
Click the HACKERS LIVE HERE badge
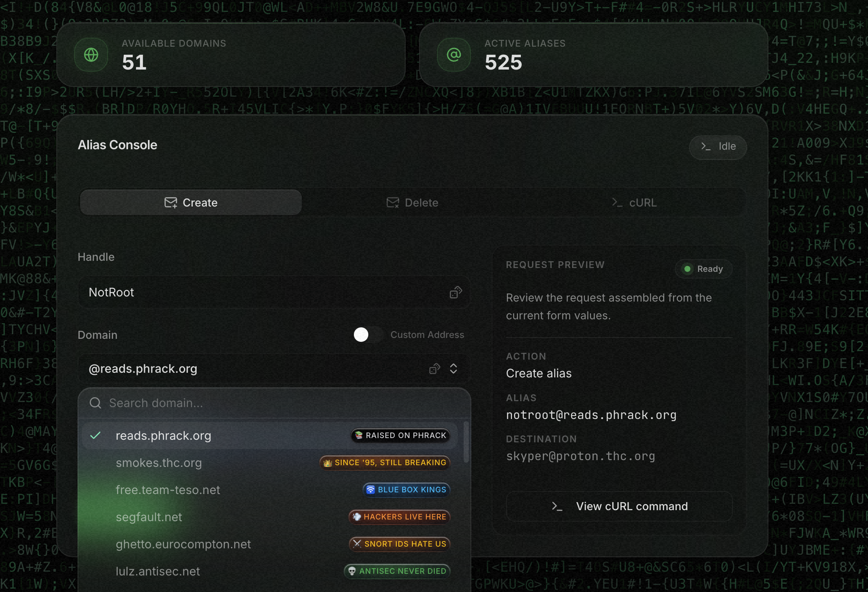click(x=399, y=517)
